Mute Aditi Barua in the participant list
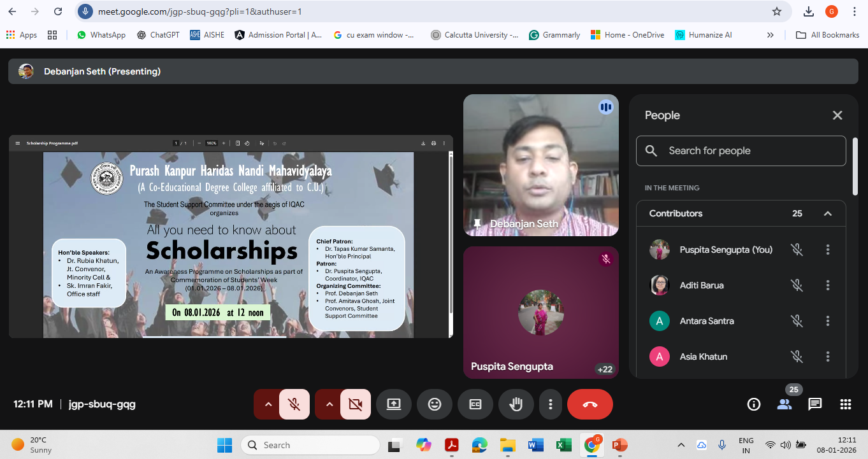 (x=797, y=285)
